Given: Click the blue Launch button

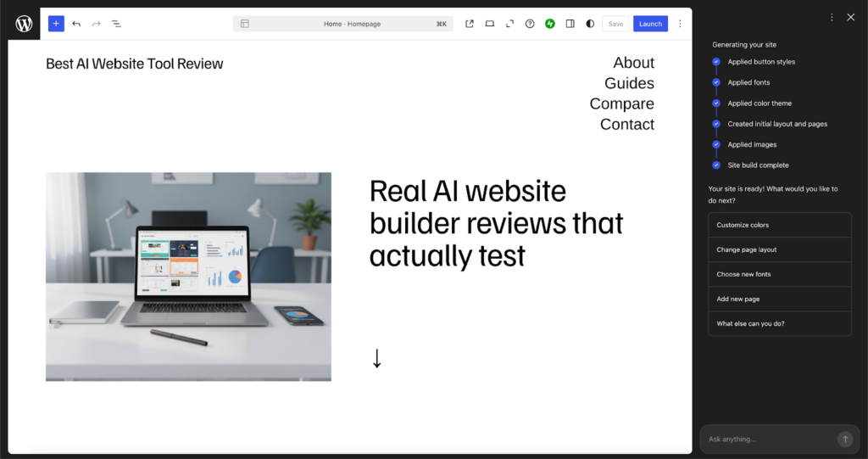Looking at the screenshot, I should [x=650, y=24].
